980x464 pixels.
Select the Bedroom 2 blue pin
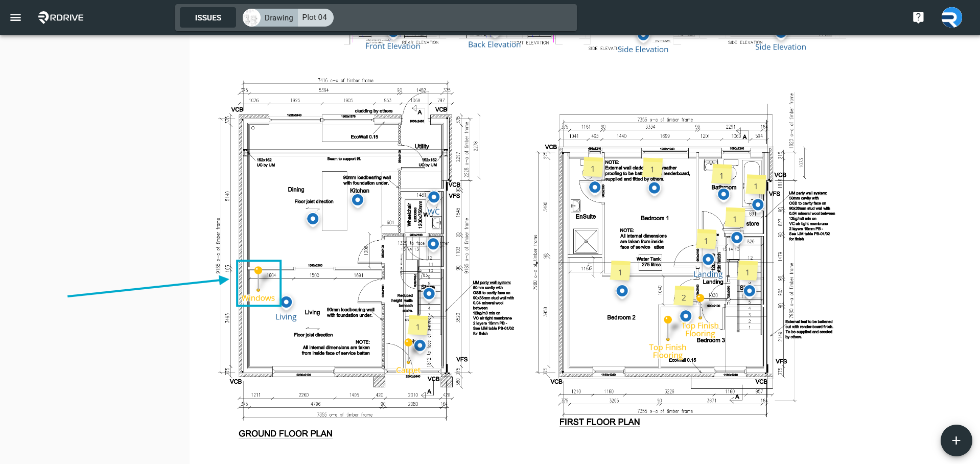[622, 291]
